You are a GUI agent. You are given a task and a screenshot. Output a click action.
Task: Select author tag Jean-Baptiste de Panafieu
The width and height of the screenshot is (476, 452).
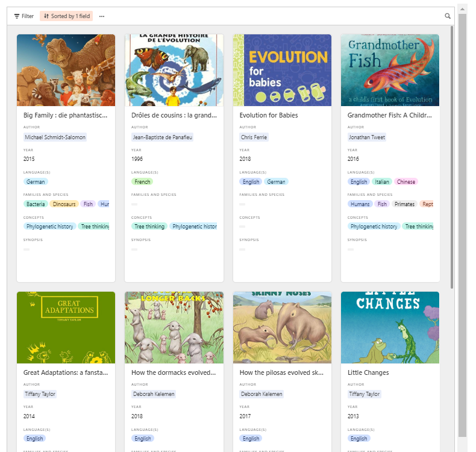(163, 137)
